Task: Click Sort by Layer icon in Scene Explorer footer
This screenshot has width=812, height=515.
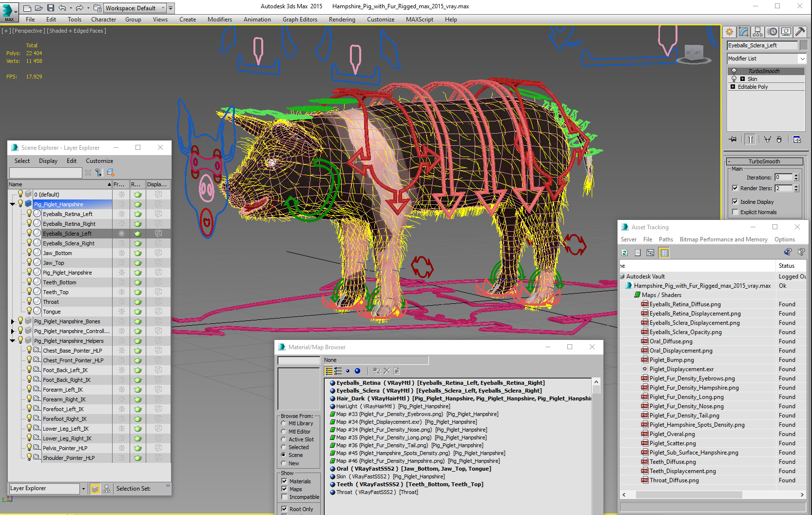Action: click(95, 489)
